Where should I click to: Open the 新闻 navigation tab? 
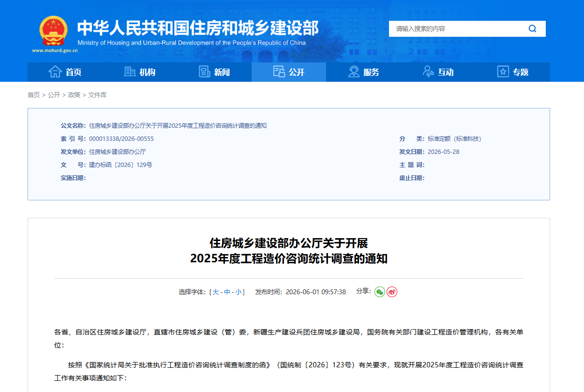click(x=214, y=72)
